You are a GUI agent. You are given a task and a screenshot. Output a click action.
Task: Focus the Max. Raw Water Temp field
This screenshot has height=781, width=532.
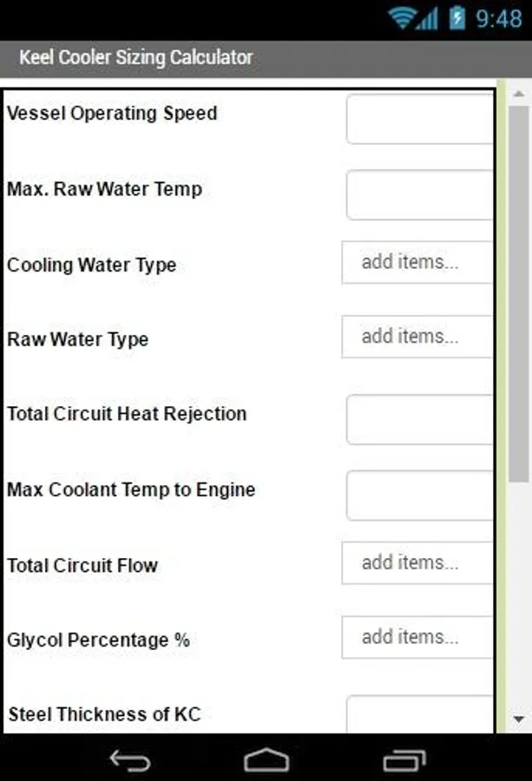(x=420, y=194)
